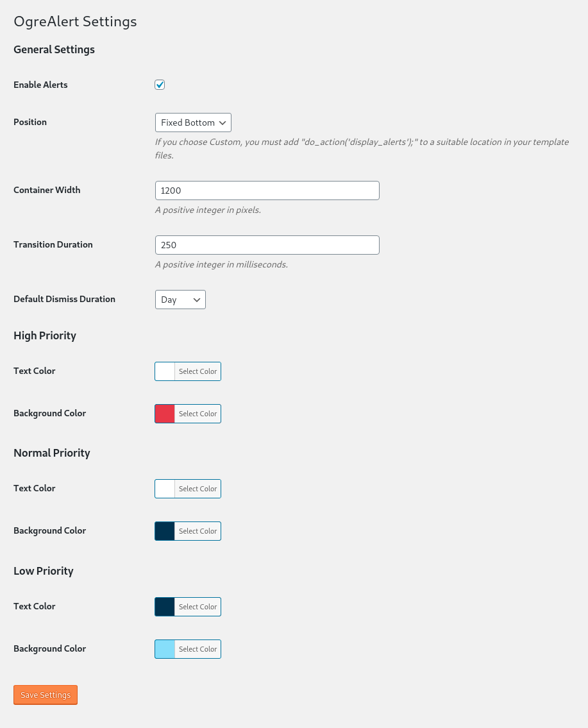Click the Container Width input field
Image resolution: width=588 pixels, height=728 pixels.
(267, 190)
